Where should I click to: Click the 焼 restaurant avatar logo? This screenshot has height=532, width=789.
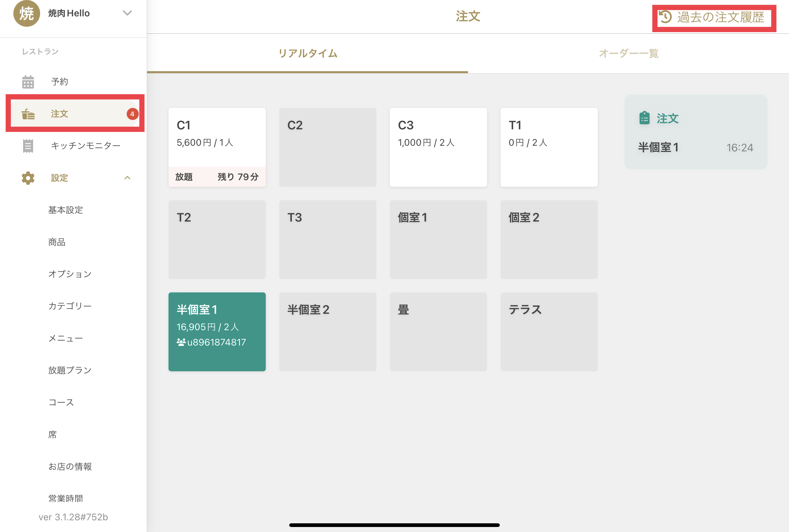(27, 14)
